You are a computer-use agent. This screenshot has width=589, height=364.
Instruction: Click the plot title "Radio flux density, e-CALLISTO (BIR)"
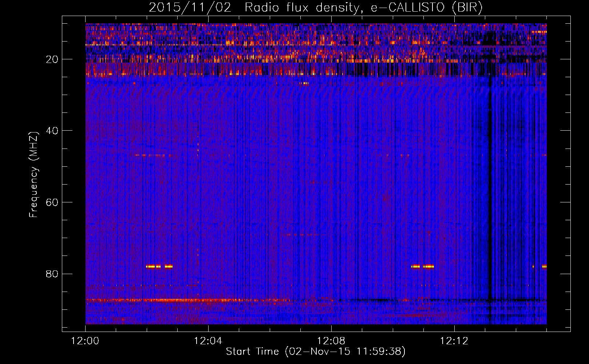(363, 8)
